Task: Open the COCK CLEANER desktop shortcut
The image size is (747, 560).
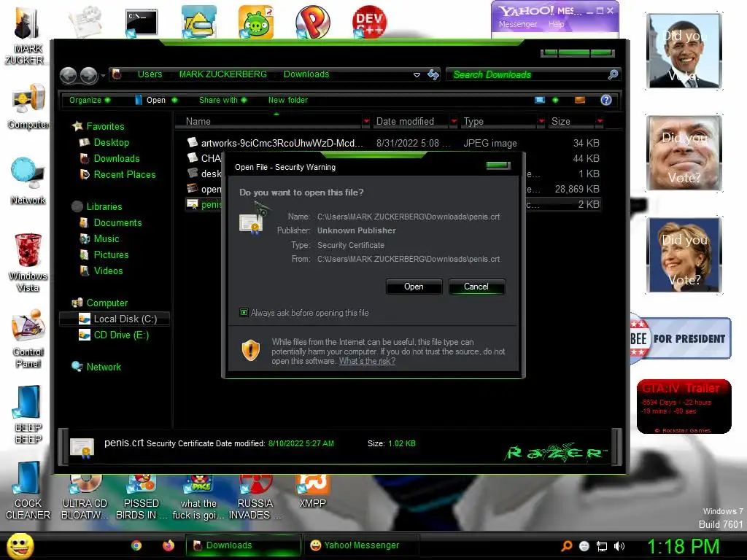Action: click(28, 491)
